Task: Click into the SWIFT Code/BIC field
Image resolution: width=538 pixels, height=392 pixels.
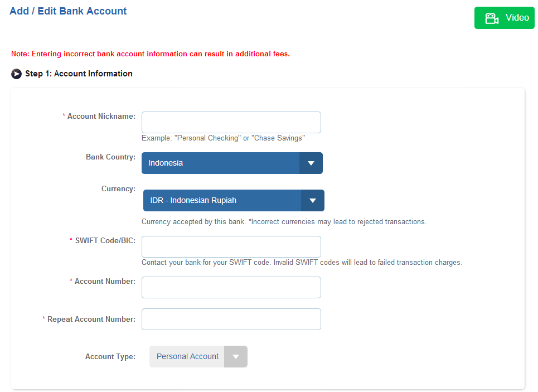Action: 231,246
